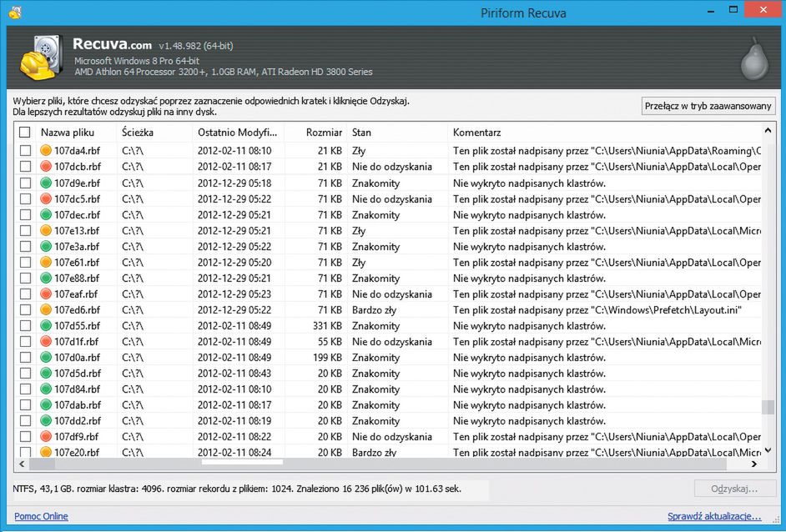Click the green status icon beside 107d55.rbf

point(46,325)
